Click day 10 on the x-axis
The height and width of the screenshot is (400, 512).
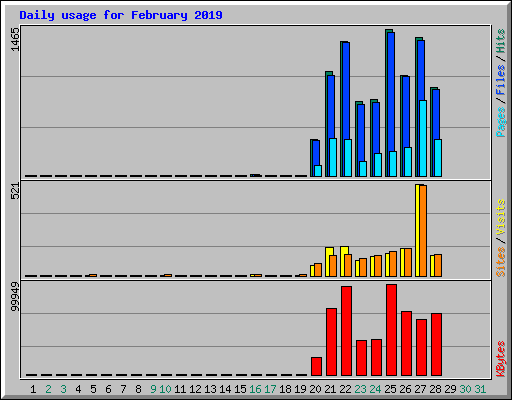tap(165, 389)
